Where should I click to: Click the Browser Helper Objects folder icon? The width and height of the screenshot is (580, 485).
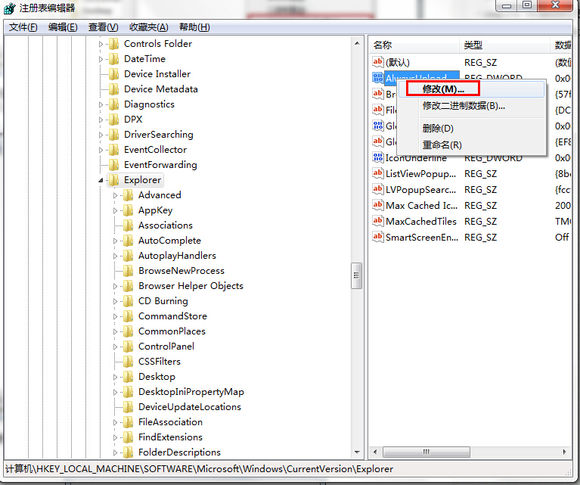coord(128,286)
